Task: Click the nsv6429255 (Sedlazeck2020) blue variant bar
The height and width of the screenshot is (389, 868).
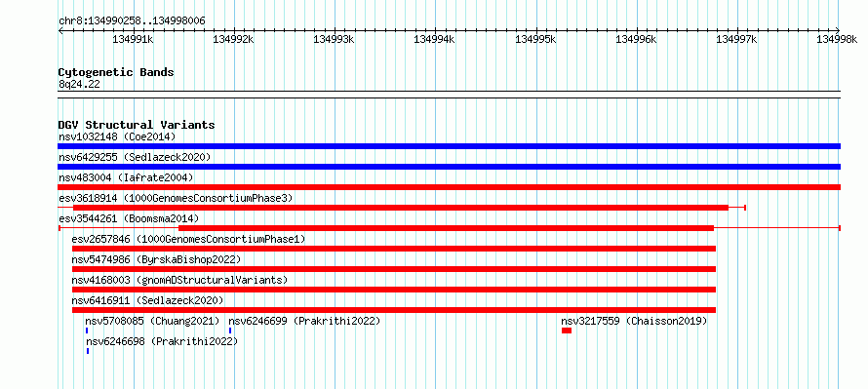Action: pyautogui.click(x=449, y=167)
